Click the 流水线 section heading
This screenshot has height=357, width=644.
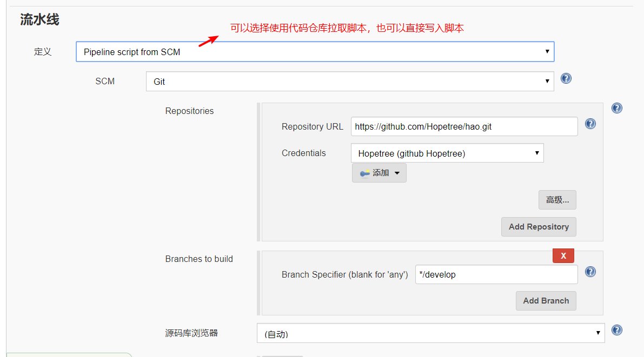(x=40, y=19)
